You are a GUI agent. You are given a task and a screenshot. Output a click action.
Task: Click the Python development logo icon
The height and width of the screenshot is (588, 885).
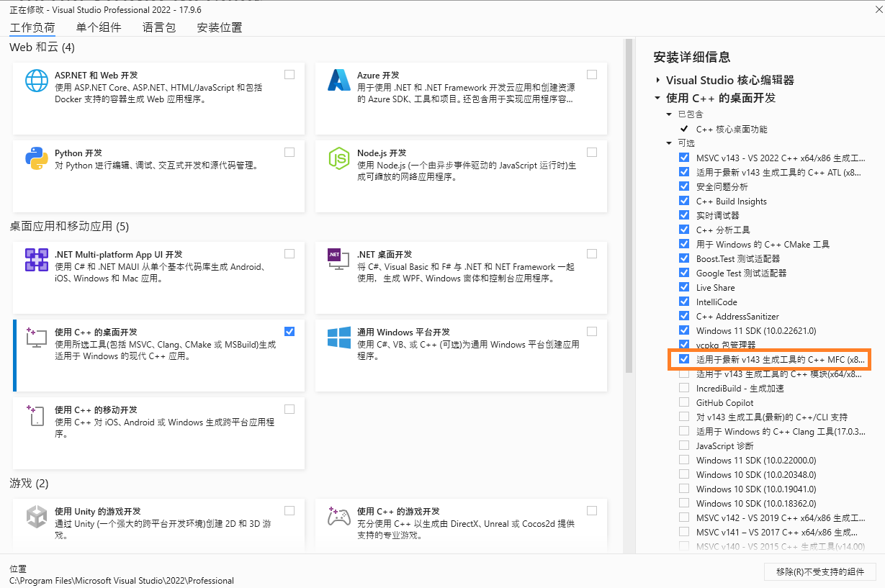pyautogui.click(x=37, y=158)
